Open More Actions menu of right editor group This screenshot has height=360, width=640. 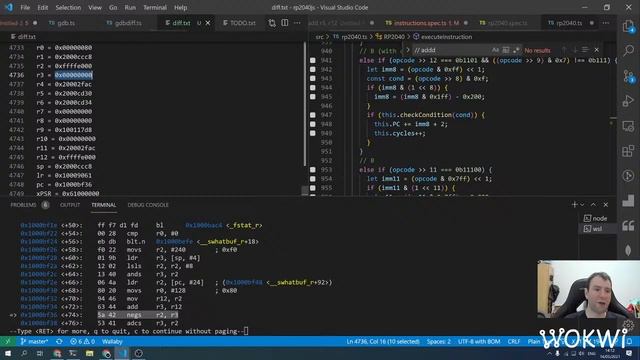tap(606, 23)
